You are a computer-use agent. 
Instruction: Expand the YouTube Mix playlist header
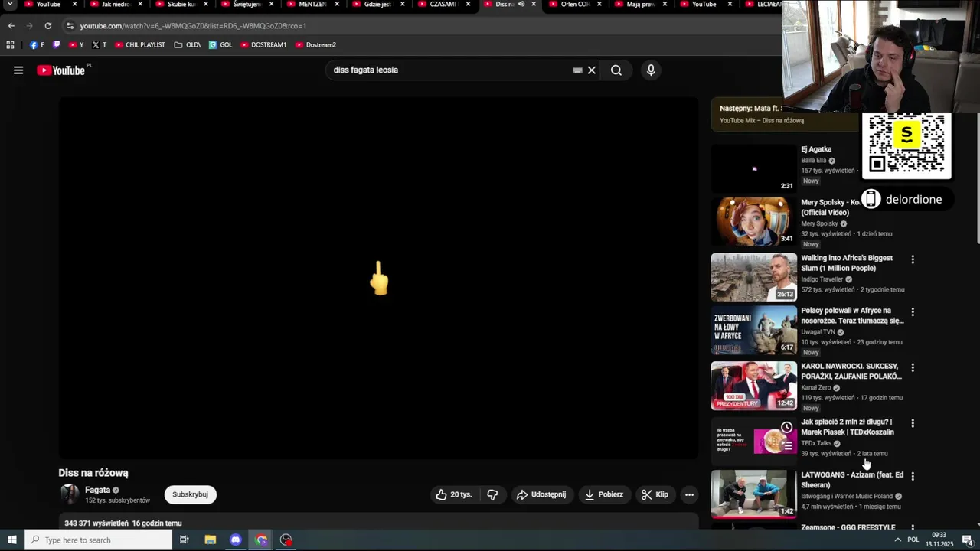tap(785, 114)
